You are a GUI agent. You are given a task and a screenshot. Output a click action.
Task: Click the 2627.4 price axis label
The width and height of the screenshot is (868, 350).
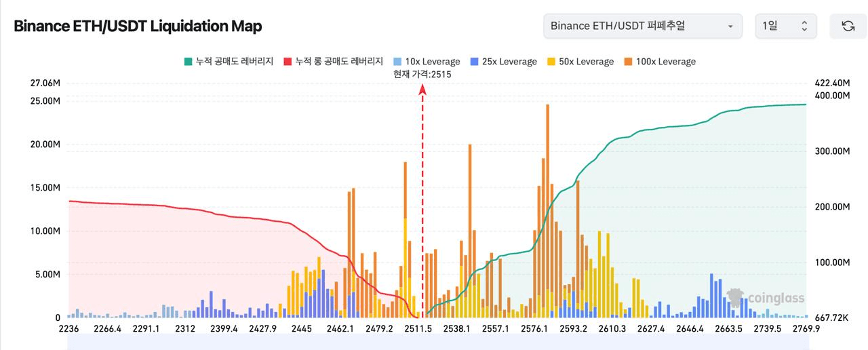point(651,328)
